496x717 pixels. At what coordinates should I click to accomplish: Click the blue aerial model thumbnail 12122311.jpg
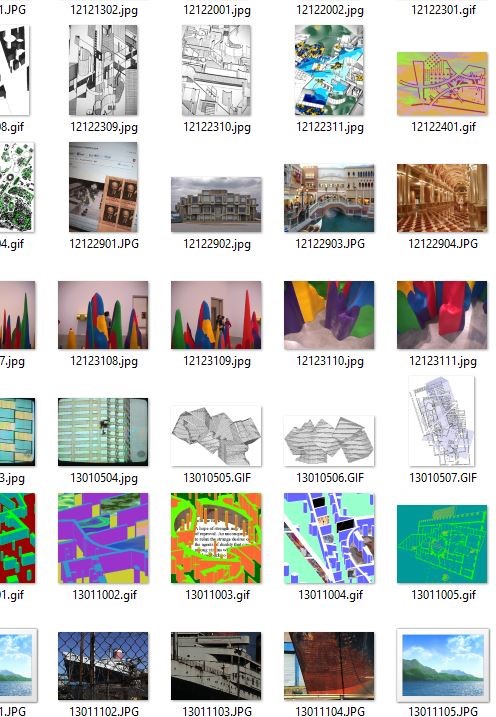(329, 70)
